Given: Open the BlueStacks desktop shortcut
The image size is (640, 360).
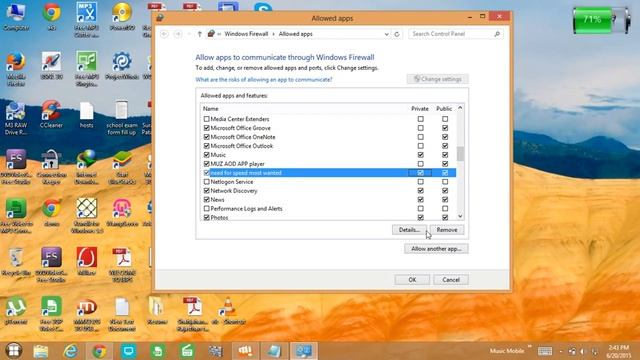Looking at the screenshot, I should click(122, 167).
